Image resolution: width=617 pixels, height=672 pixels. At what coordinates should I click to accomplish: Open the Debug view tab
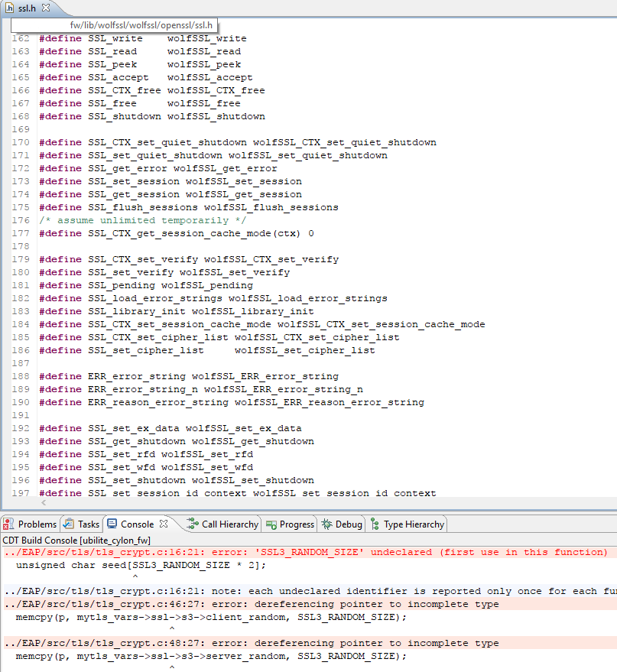click(x=342, y=524)
